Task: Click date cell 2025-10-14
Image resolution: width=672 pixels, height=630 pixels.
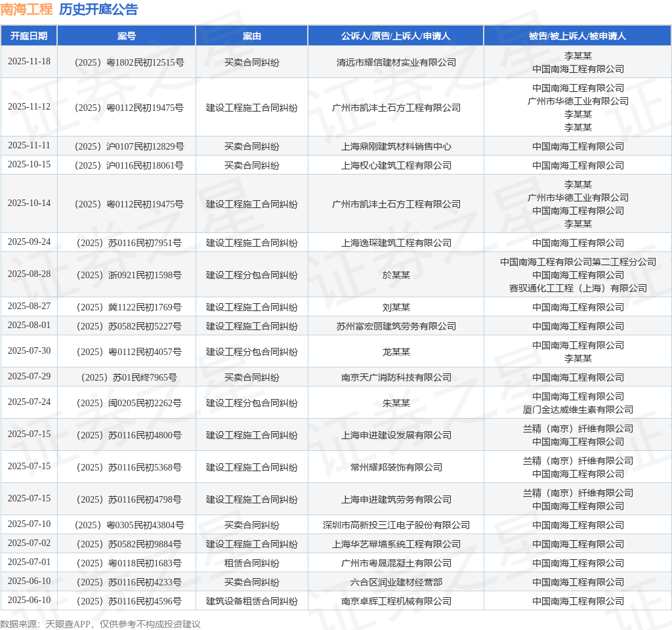Action: click(x=29, y=203)
